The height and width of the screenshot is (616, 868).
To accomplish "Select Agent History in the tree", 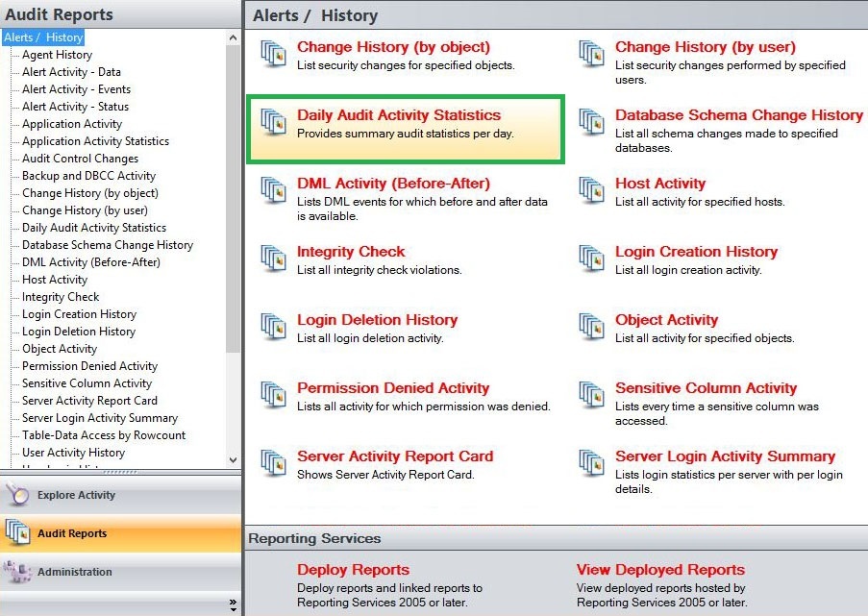I will [57, 54].
